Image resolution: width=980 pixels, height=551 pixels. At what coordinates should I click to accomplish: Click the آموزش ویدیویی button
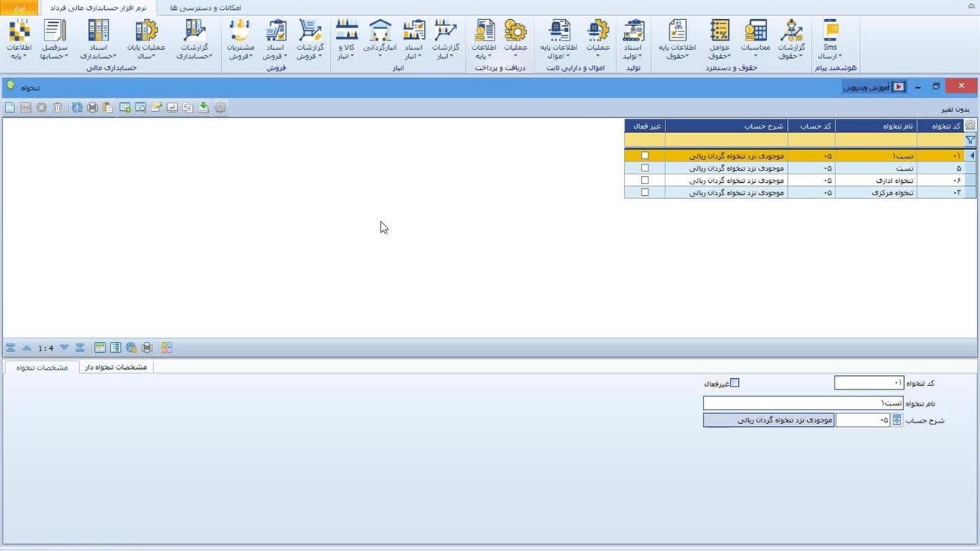pos(874,87)
